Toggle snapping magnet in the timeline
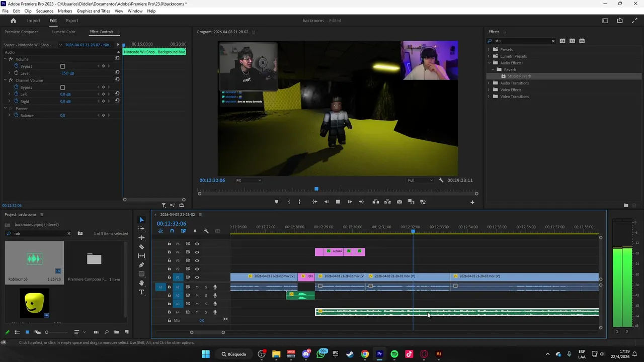 [172, 231]
